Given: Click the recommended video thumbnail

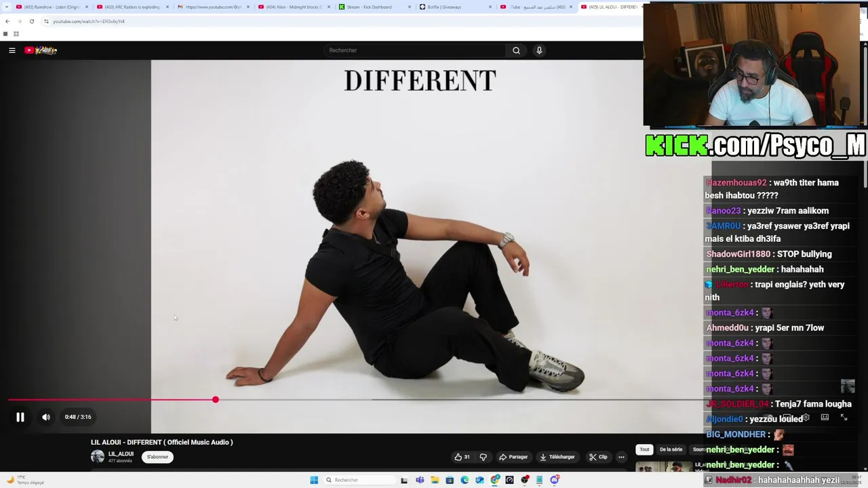Looking at the screenshot, I should point(664,466).
